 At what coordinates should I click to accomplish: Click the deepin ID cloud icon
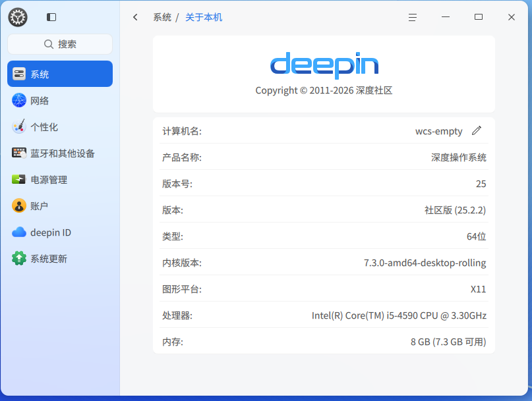click(19, 232)
